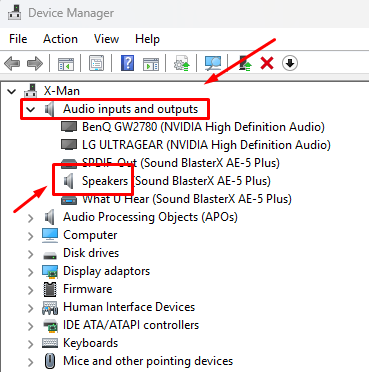Click the drive icon beside Disk drives
Screen dimensions: 369x372
point(50,255)
